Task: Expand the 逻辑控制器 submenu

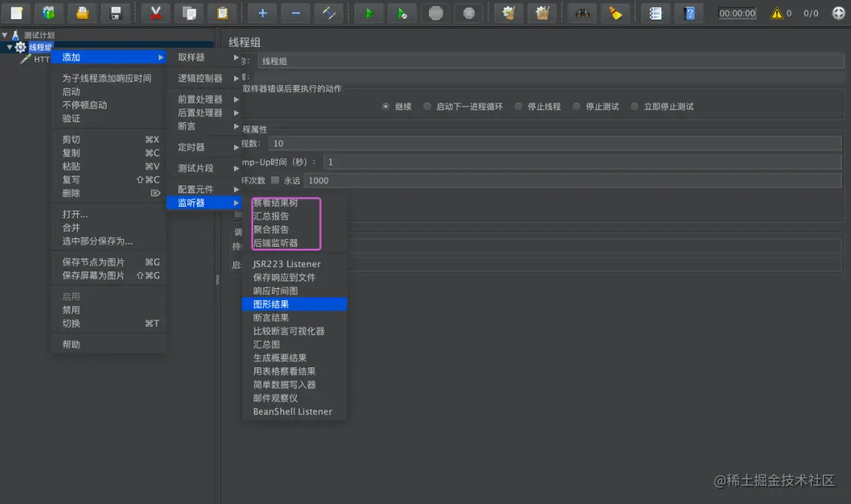Action: click(x=204, y=78)
